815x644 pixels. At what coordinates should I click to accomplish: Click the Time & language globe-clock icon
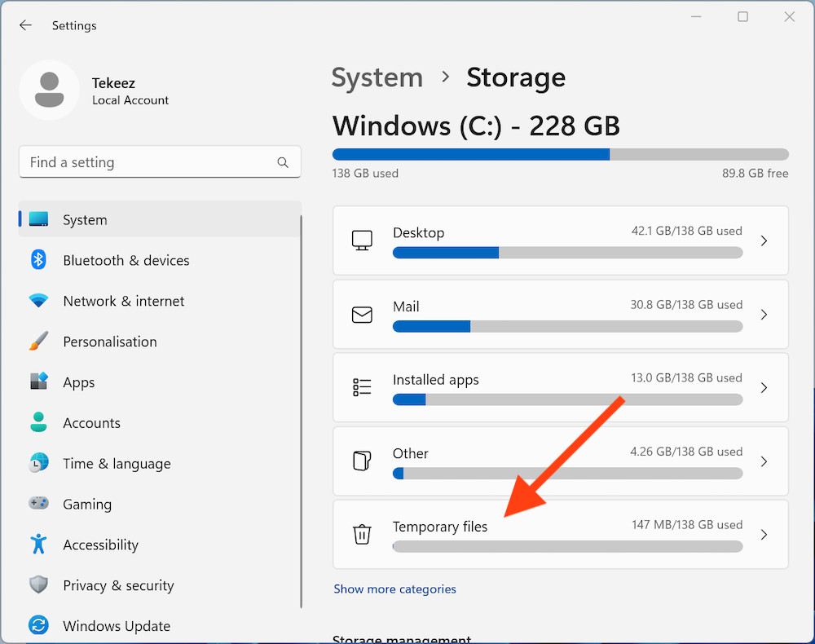pos(38,462)
